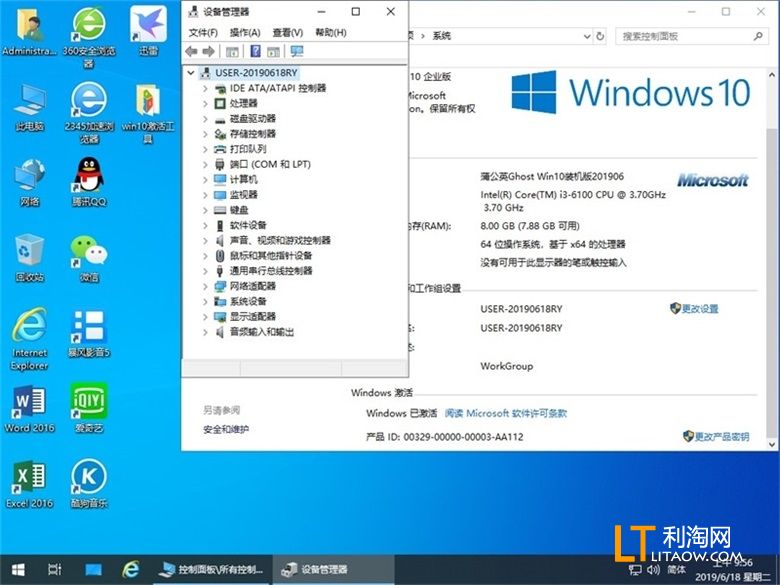Click the properties icon beside the Help icon
This screenshot has height=585, width=780.
click(x=273, y=51)
